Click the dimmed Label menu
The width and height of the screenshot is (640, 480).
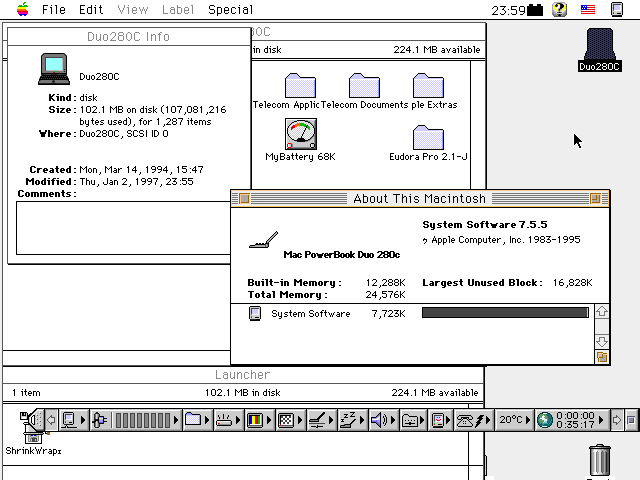click(x=178, y=9)
